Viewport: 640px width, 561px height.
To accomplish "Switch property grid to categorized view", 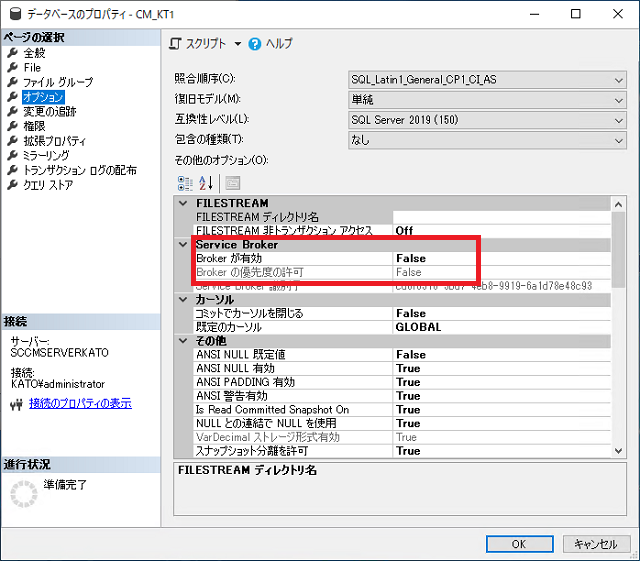I will point(185,182).
